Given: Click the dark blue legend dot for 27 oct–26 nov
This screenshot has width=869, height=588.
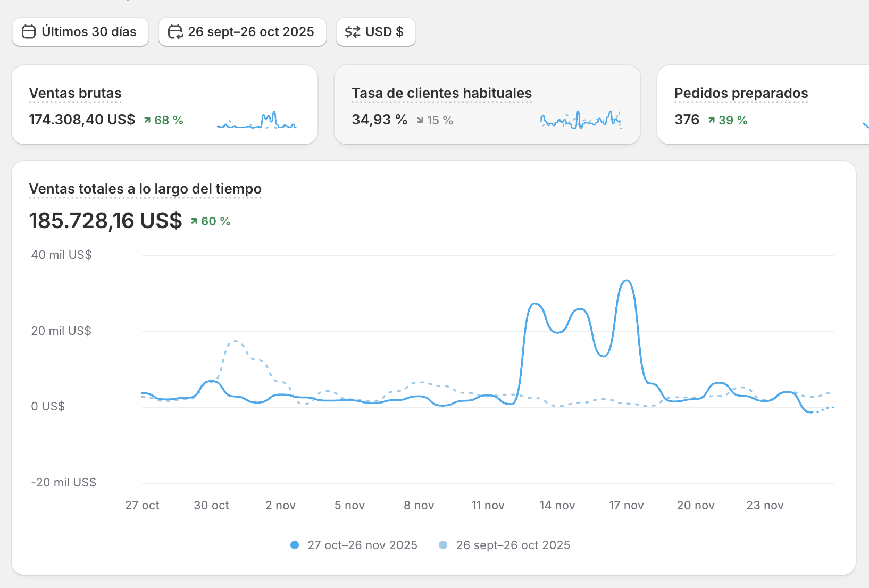Looking at the screenshot, I should pyautogui.click(x=295, y=545).
